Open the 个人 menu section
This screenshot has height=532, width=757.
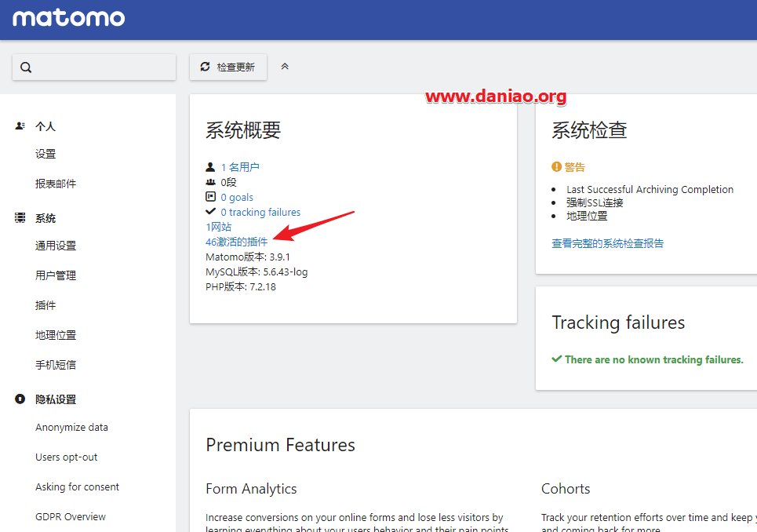click(x=45, y=126)
